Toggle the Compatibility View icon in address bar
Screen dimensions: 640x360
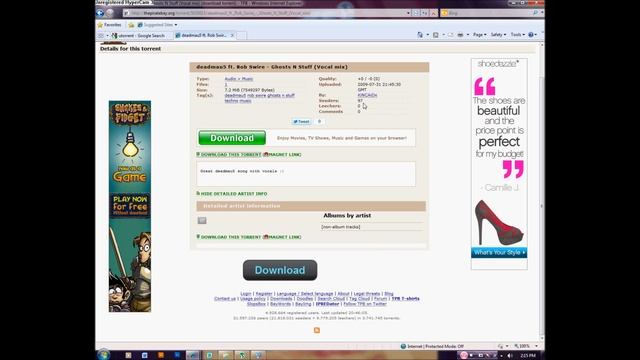click(416, 13)
